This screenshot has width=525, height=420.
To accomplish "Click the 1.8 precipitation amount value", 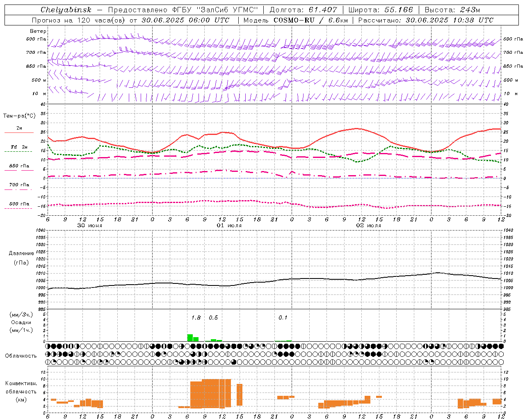I will [196, 318].
